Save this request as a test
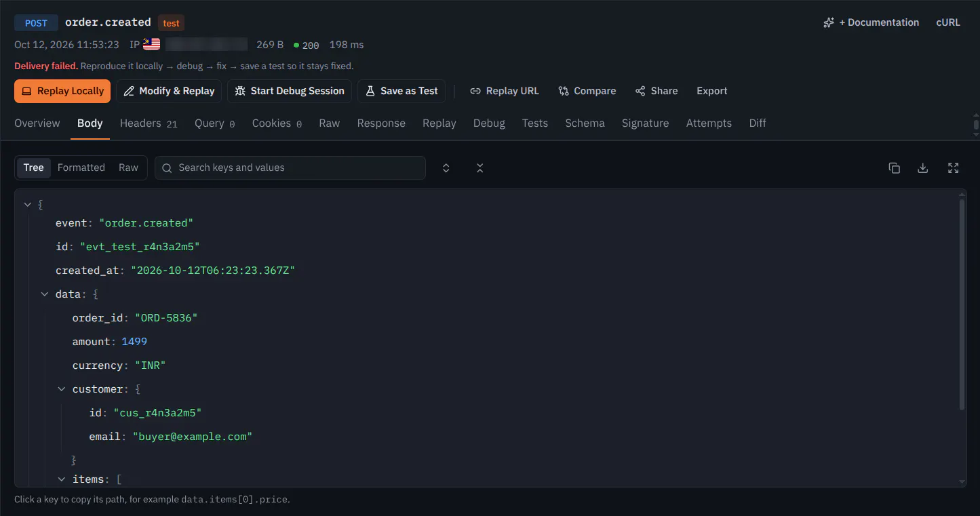The image size is (980, 516). (x=401, y=91)
